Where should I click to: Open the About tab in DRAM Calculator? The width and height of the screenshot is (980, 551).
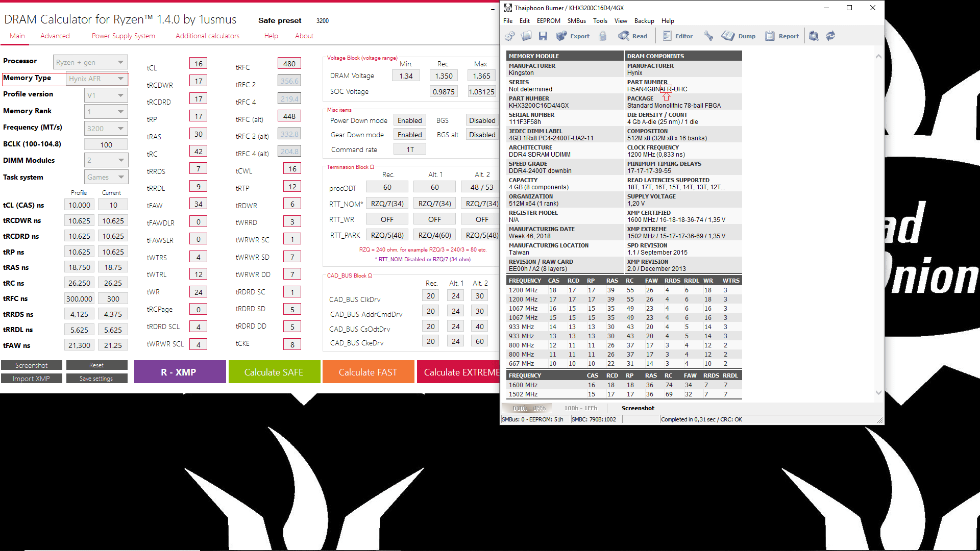304,36
